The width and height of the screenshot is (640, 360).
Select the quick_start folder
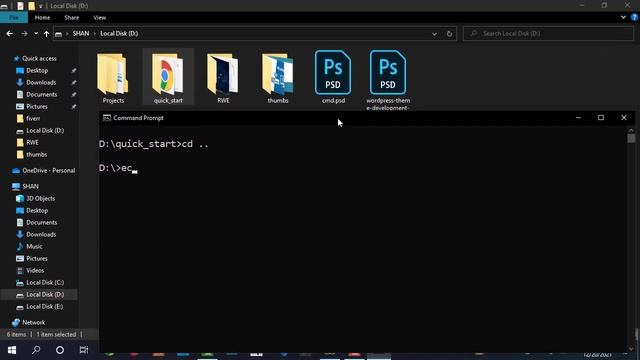point(168,78)
